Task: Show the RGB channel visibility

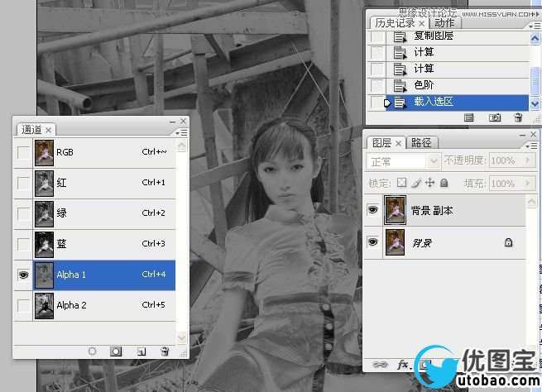Action: pyautogui.click(x=23, y=152)
